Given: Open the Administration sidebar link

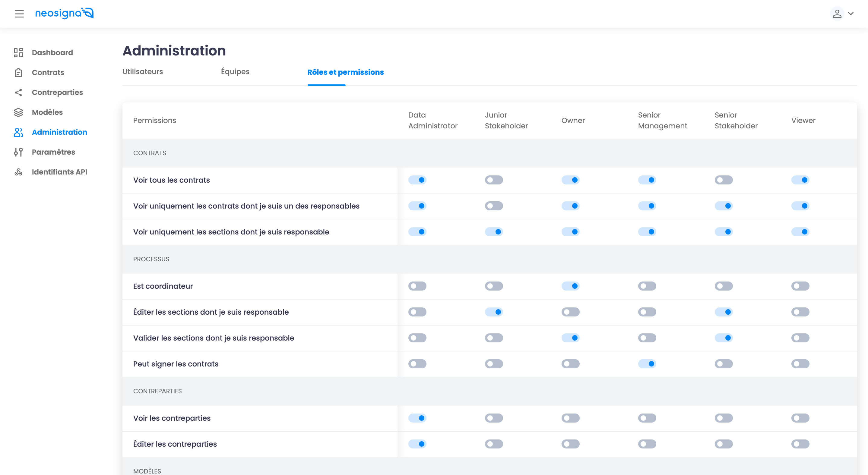Looking at the screenshot, I should coord(59,132).
